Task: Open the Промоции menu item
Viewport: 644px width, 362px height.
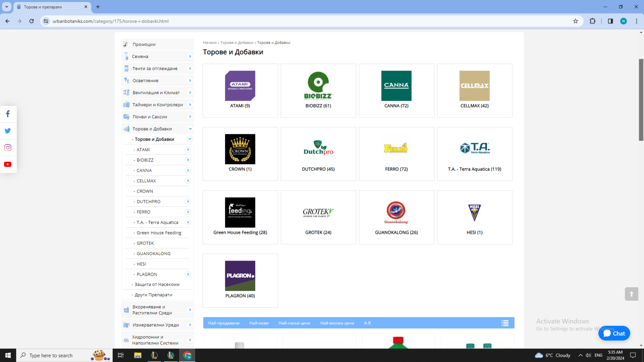Action: click(158, 44)
